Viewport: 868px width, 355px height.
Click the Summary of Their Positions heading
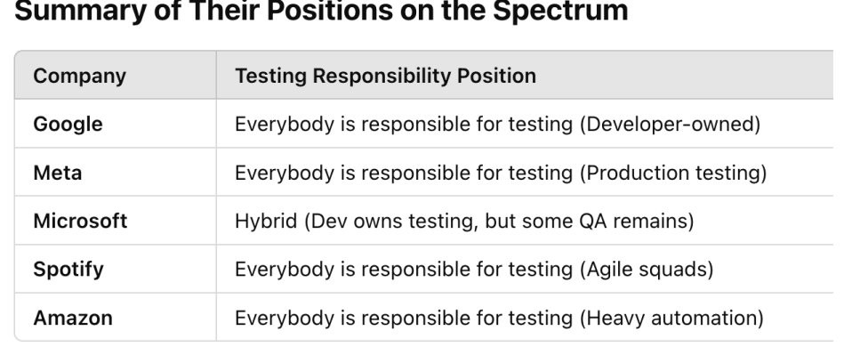(321, 10)
